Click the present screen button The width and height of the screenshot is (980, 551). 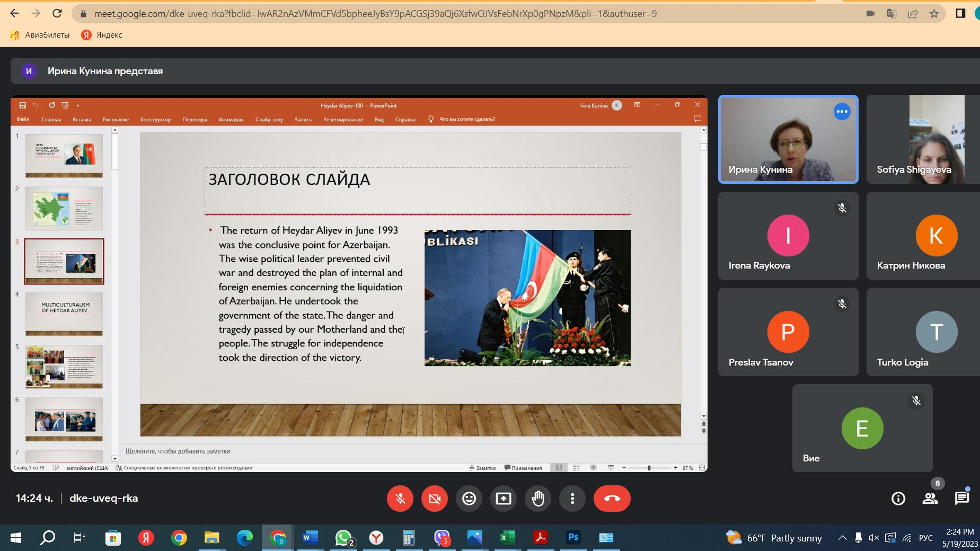coord(504,499)
